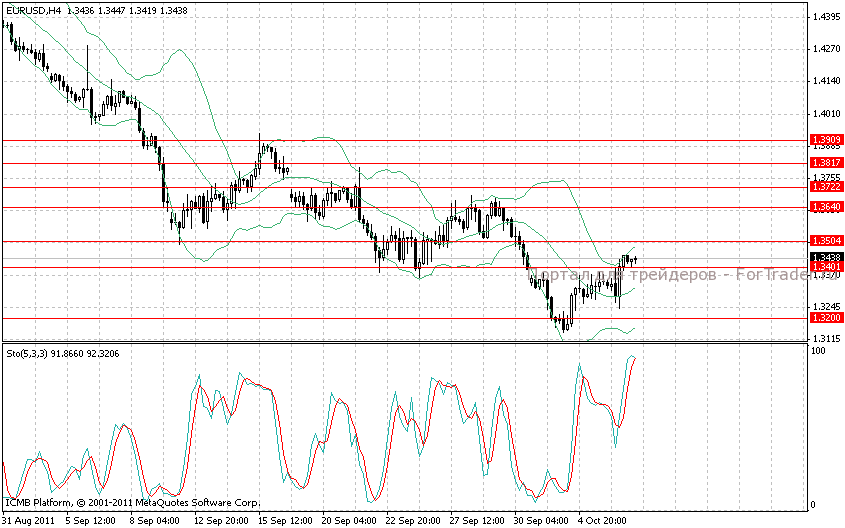Viewport: 845px width, 528px height.
Task: Click the ICMB Platform copyright text
Action: [131, 502]
